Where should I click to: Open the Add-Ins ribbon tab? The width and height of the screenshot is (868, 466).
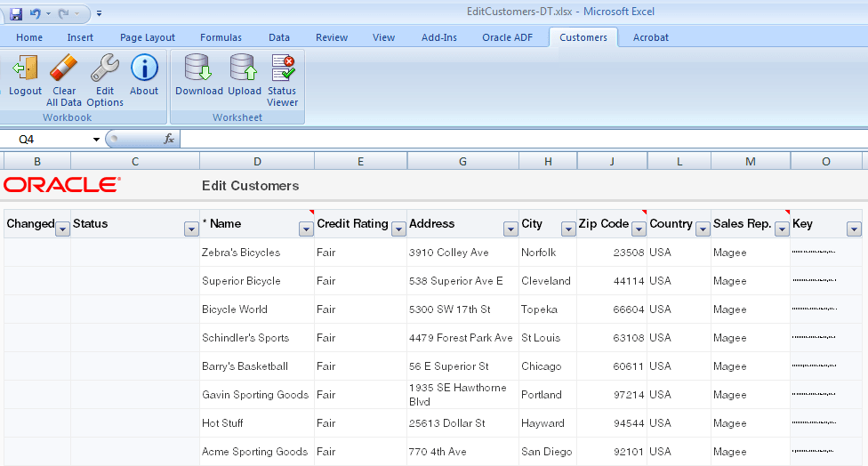click(439, 37)
